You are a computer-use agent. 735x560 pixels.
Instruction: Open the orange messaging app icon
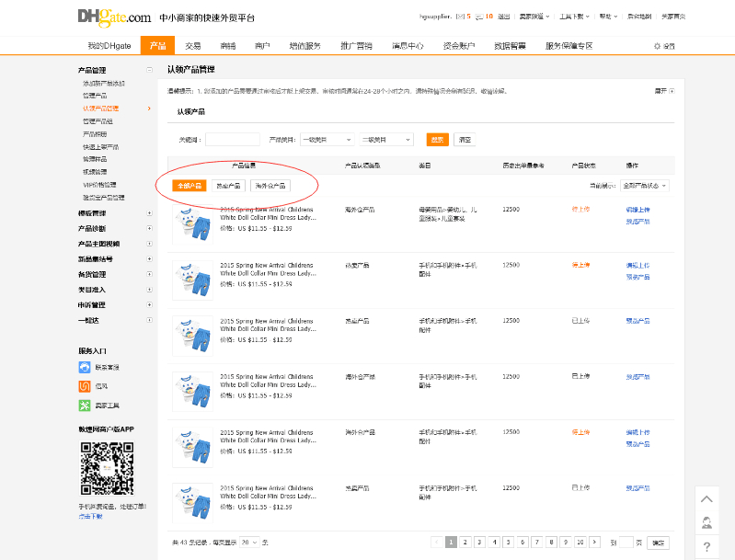[x=85, y=386]
